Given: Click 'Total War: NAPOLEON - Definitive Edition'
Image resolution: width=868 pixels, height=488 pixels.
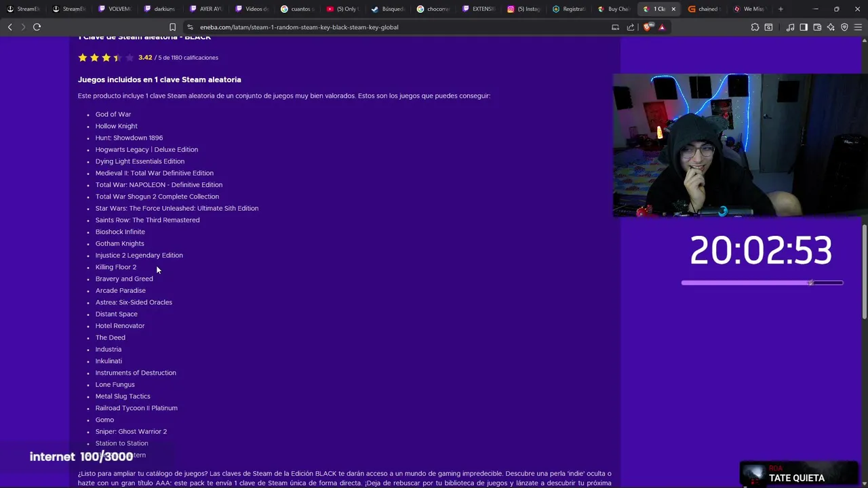Looking at the screenshot, I should [159, 185].
